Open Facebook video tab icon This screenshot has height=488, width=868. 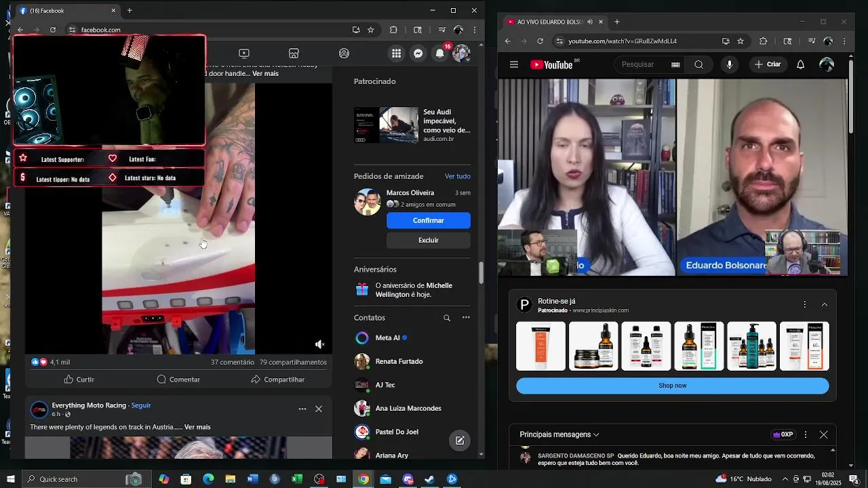coord(244,54)
